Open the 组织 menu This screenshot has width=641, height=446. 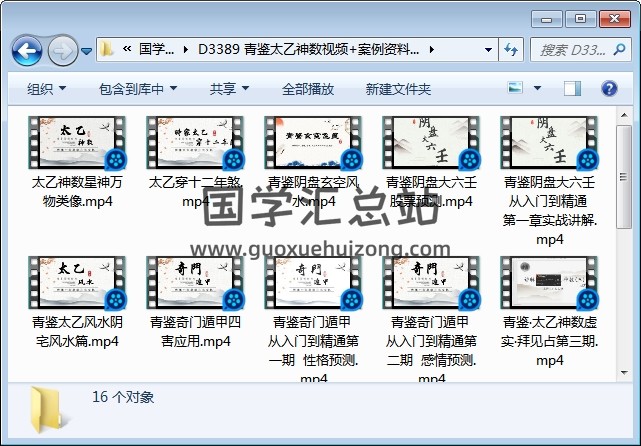click(x=46, y=89)
